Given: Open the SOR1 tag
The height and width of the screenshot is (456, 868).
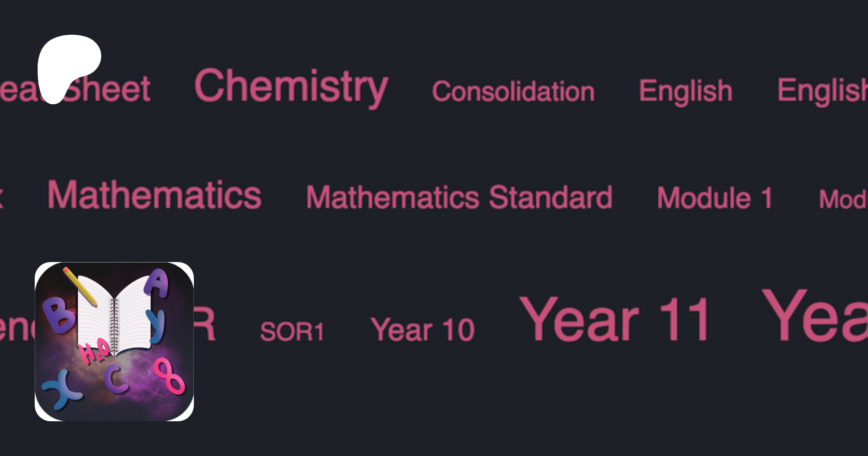Looking at the screenshot, I should (292, 332).
